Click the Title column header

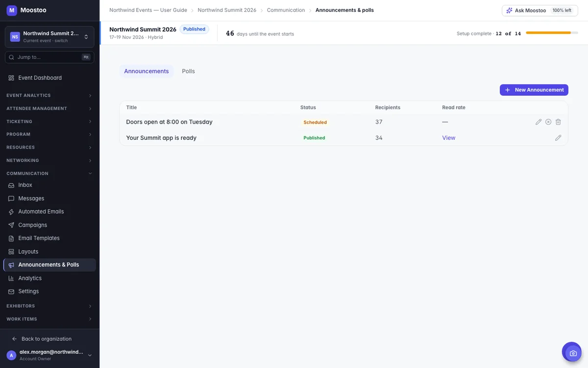[x=131, y=107]
